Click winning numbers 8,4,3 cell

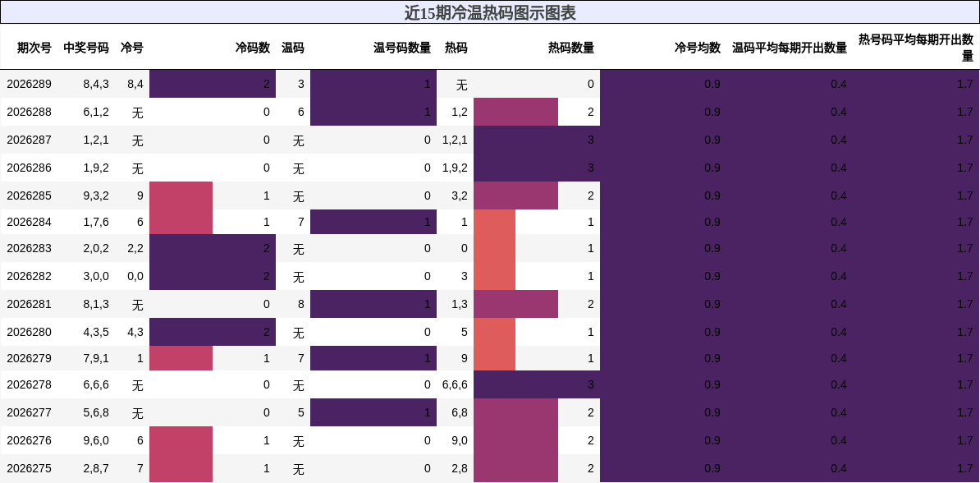pyautogui.click(x=96, y=84)
